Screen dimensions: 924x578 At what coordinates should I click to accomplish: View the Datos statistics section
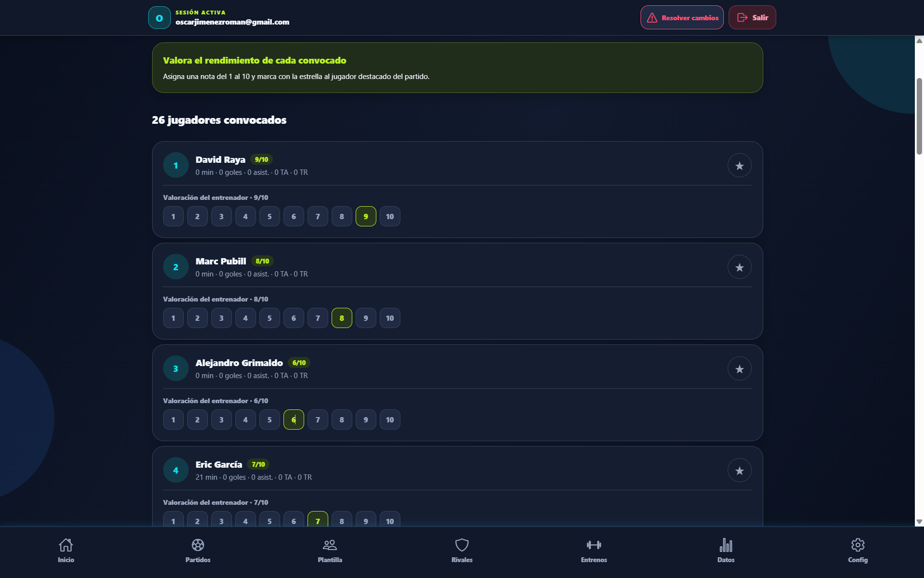click(x=726, y=551)
